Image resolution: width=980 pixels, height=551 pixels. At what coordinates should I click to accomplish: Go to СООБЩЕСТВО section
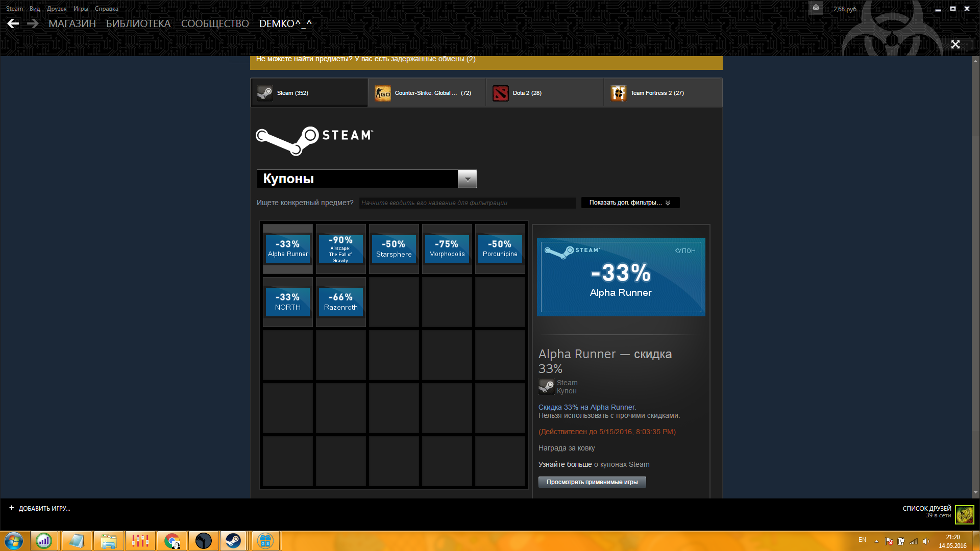point(215,23)
